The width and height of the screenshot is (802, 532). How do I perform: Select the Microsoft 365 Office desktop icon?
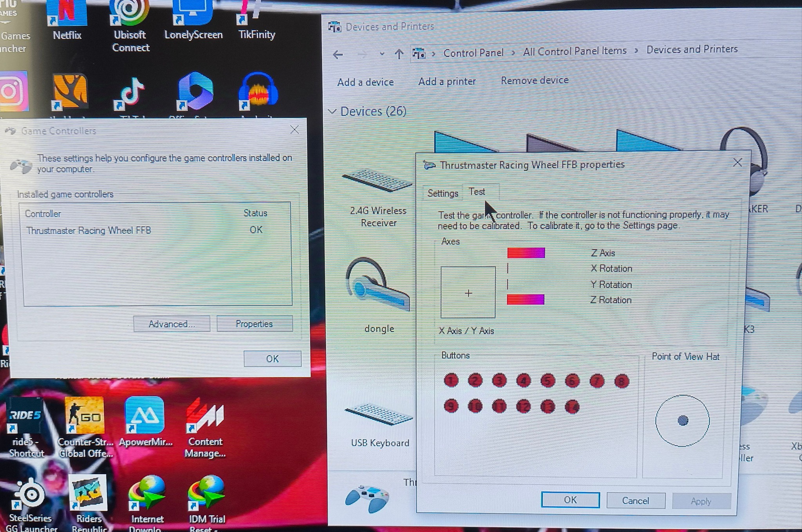click(x=195, y=92)
